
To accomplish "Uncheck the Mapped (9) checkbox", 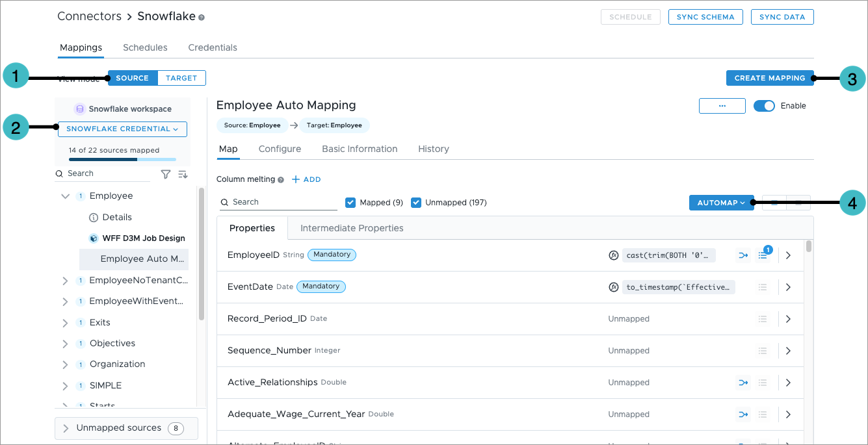I will [351, 203].
